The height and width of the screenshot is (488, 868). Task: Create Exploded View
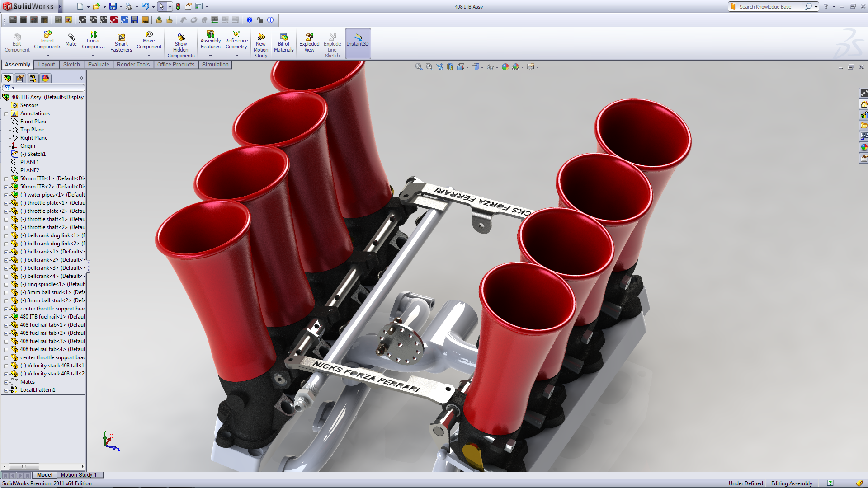coord(309,43)
